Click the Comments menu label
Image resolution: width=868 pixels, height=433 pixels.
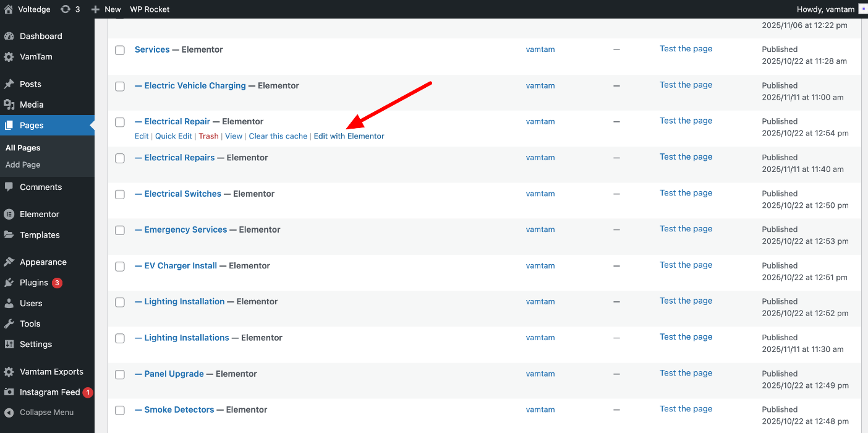[x=41, y=187]
